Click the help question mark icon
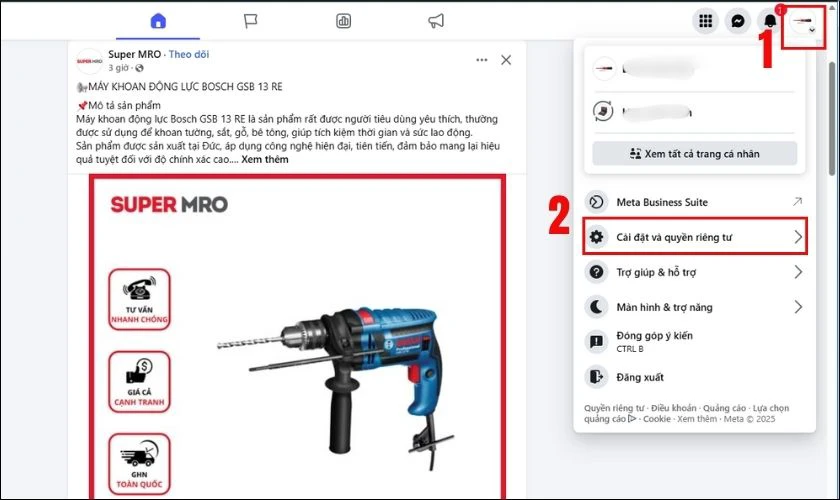 click(596, 272)
